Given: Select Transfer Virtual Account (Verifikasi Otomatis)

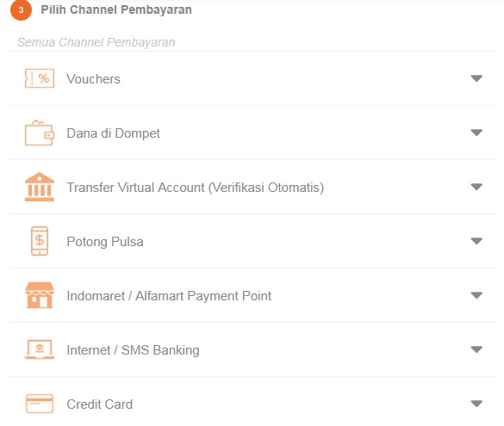Looking at the screenshot, I should (195, 188).
